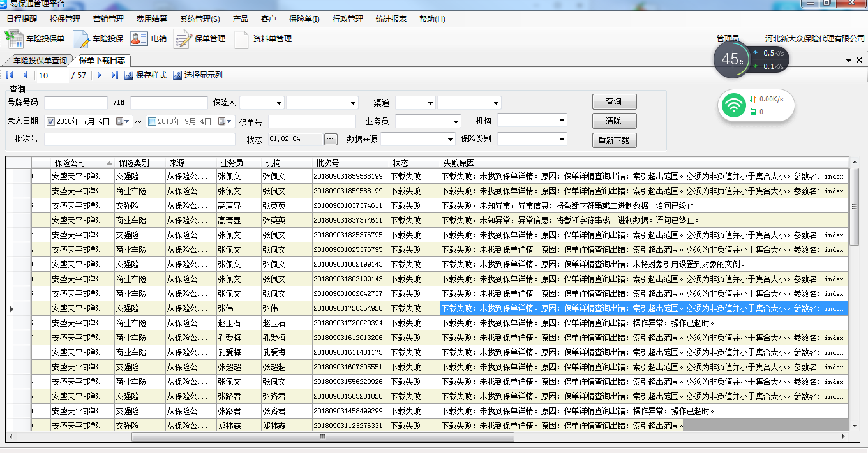This screenshot has width=868, height=453.
Task: Open the 车险投保 toolbar icon
Action: tap(81, 39)
